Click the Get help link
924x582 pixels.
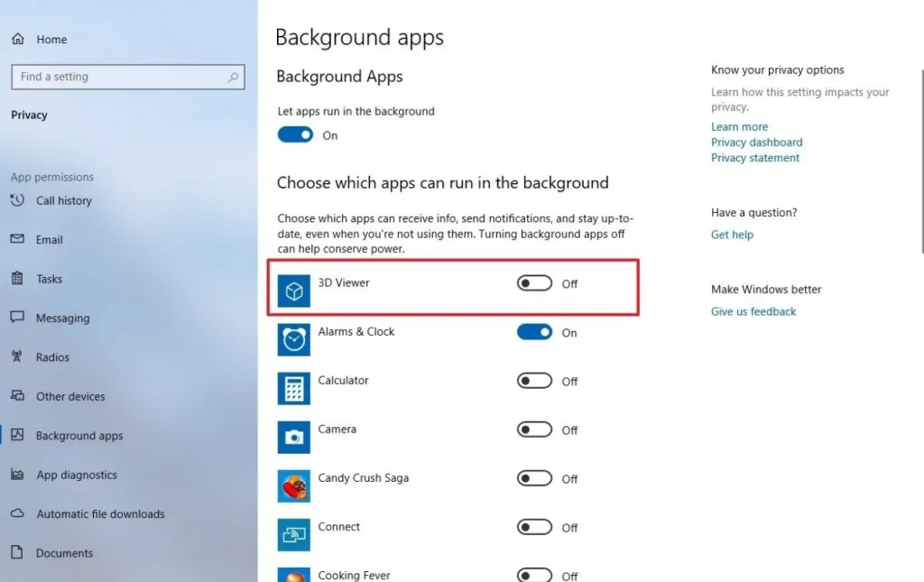point(732,235)
